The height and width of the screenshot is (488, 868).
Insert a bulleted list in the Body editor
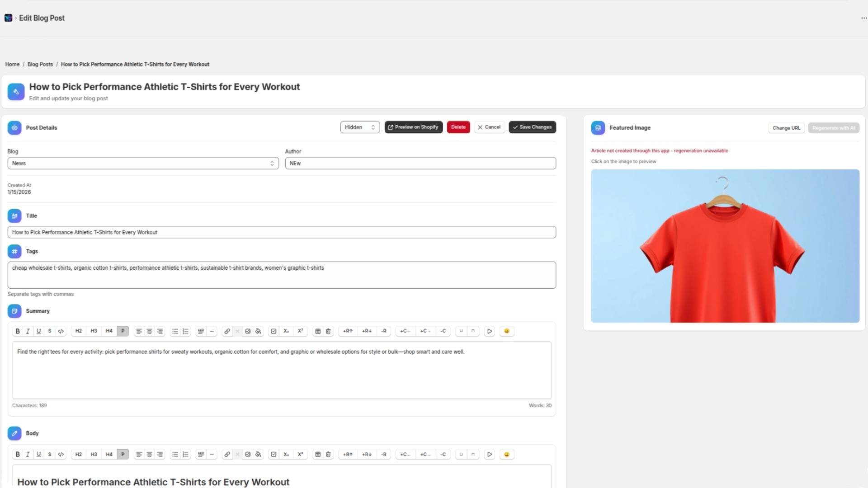click(x=175, y=454)
